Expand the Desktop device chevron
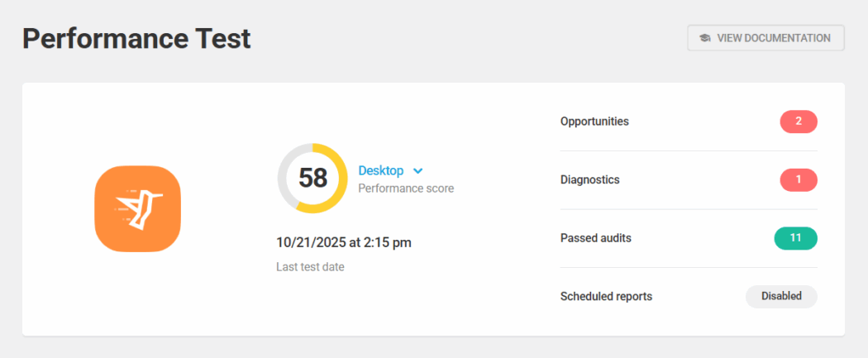Image resolution: width=868 pixels, height=358 pixels. (418, 171)
